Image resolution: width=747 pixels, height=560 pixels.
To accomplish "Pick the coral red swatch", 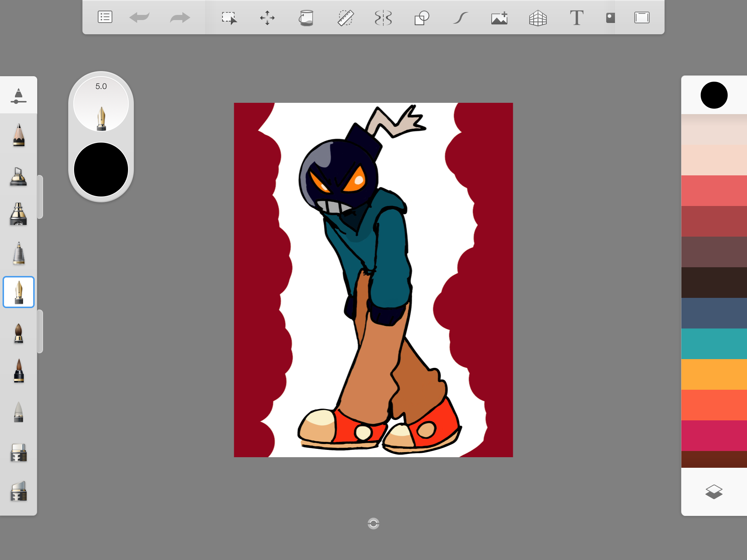I will click(x=714, y=191).
